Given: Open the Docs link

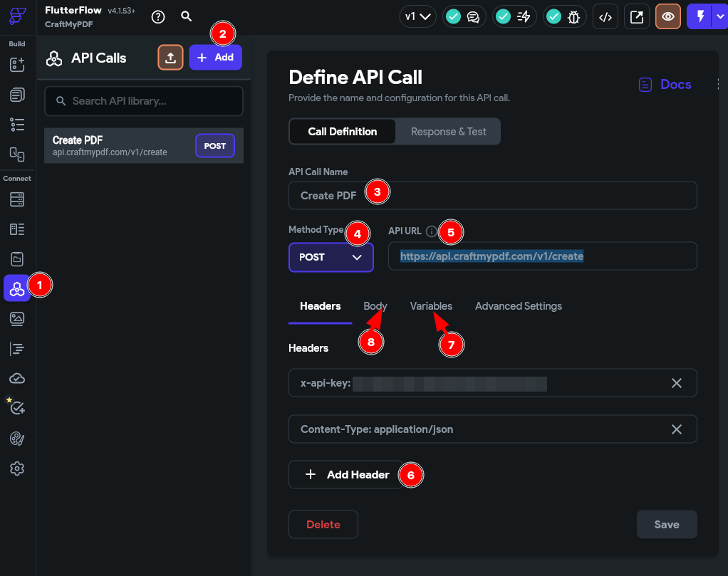Looking at the screenshot, I should (665, 85).
